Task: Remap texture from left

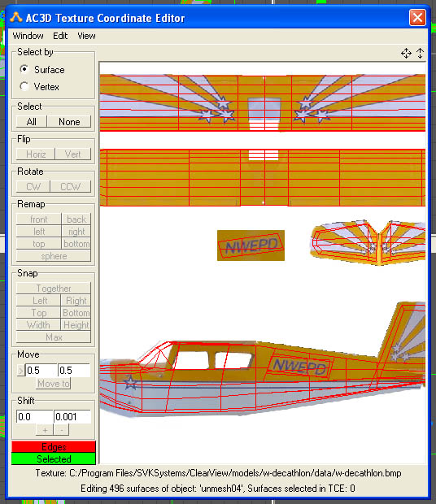Action: pos(38,232)
